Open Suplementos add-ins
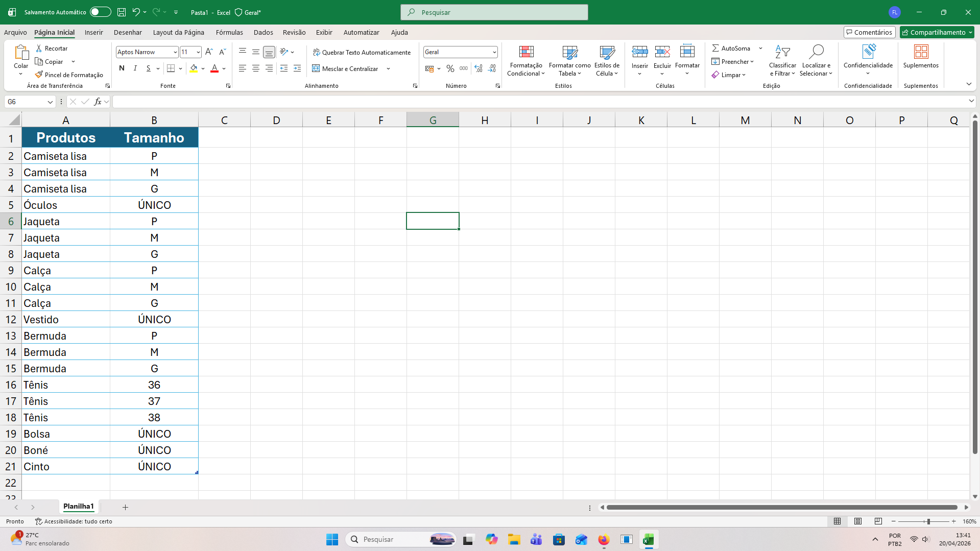This screenshot has width=980, height=551. (921, 57)
